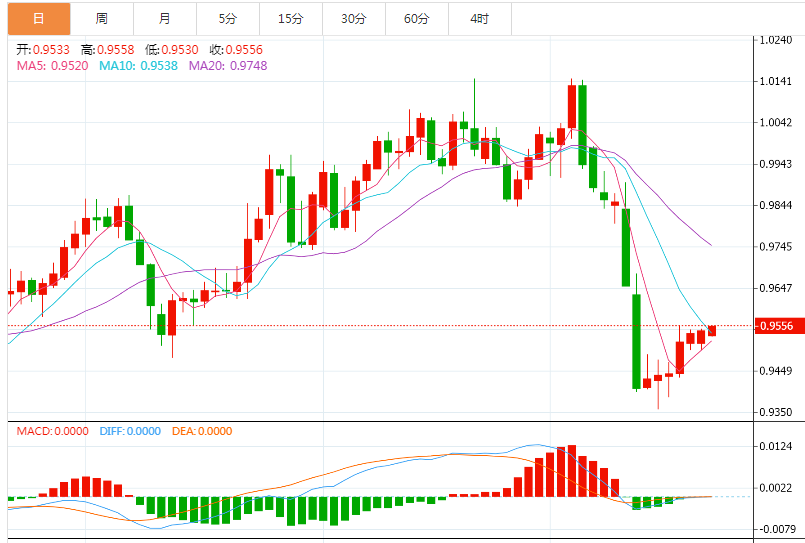Click the 0.9647 price axis label
This screenshot has height=543, width=805.
[x=776, y=288]
